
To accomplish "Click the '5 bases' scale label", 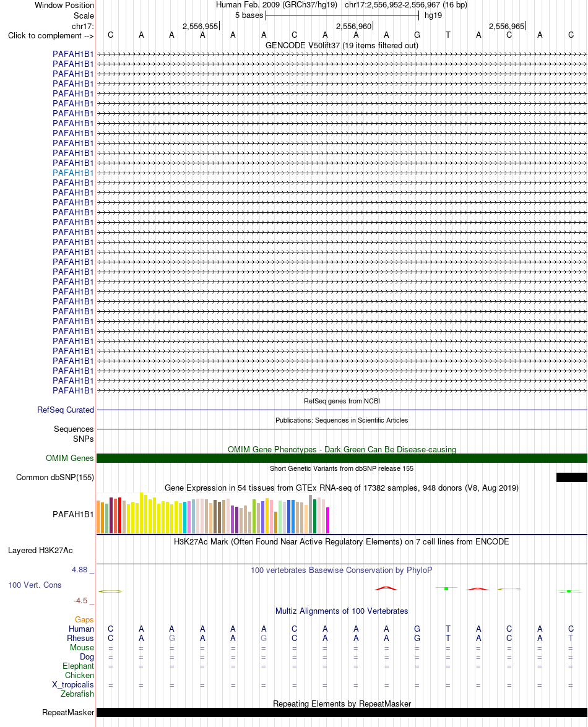I will pos(249,15).
